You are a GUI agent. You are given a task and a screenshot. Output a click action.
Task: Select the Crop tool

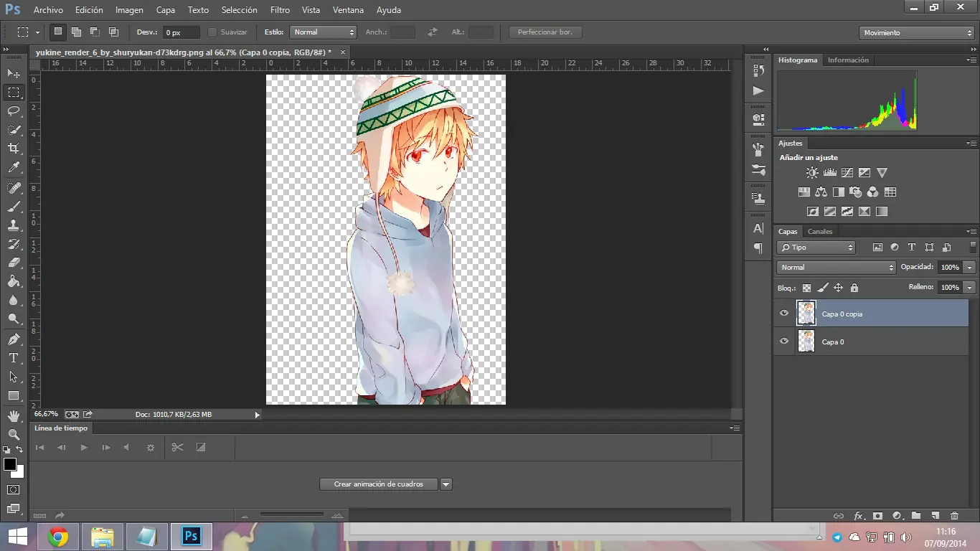14,149
